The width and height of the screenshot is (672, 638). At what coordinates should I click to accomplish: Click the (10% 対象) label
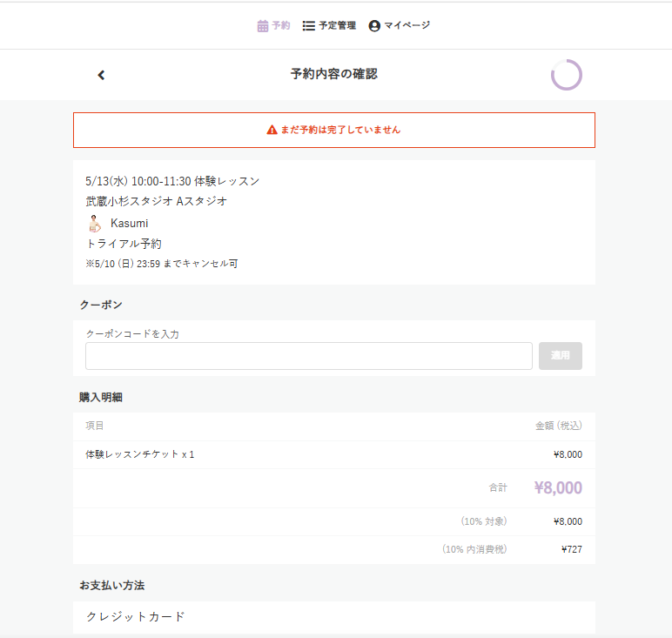(x=484, y=521)
